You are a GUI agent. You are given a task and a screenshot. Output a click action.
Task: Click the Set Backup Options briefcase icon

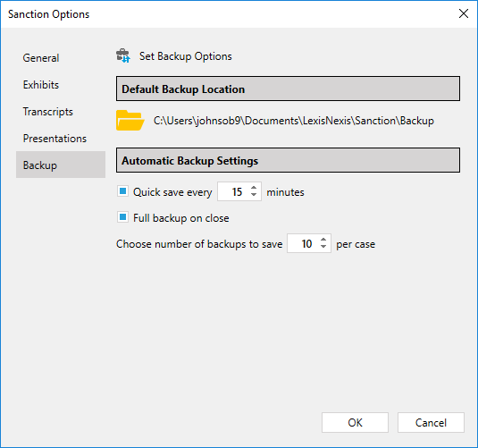click(x=123, y=55)
